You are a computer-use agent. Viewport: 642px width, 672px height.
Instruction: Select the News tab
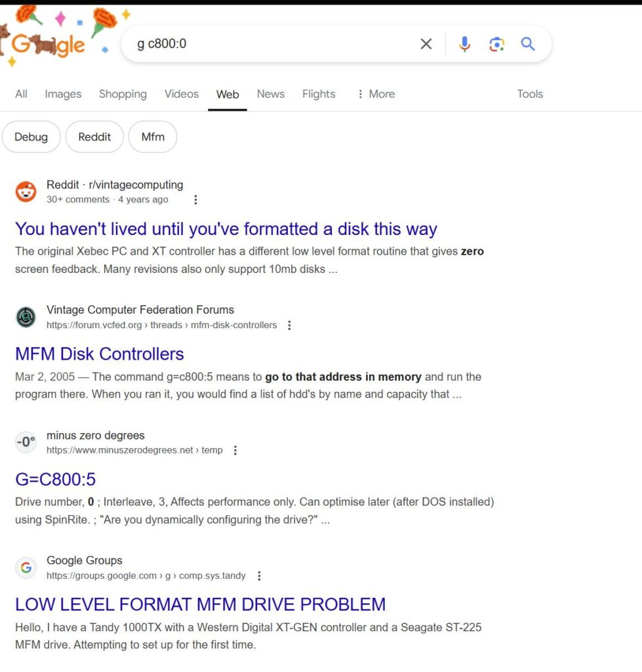(x=271, y=94)
